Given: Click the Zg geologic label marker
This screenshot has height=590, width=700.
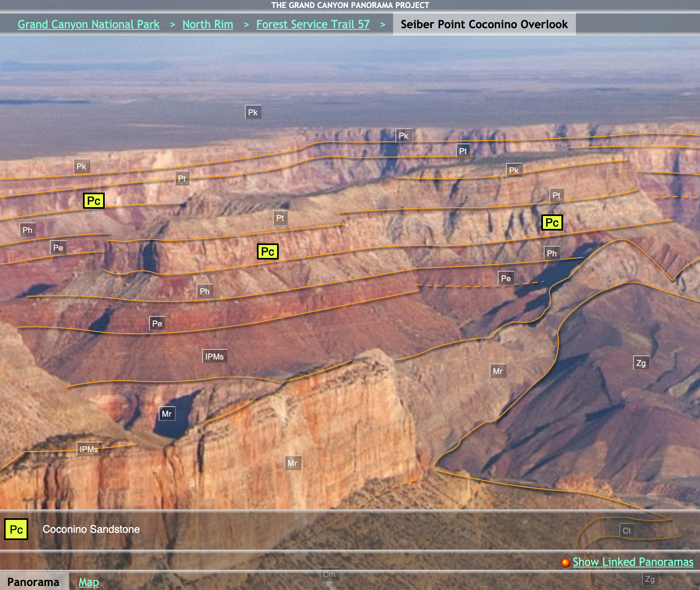Looking at the screenshot, I should click(641, 363).
